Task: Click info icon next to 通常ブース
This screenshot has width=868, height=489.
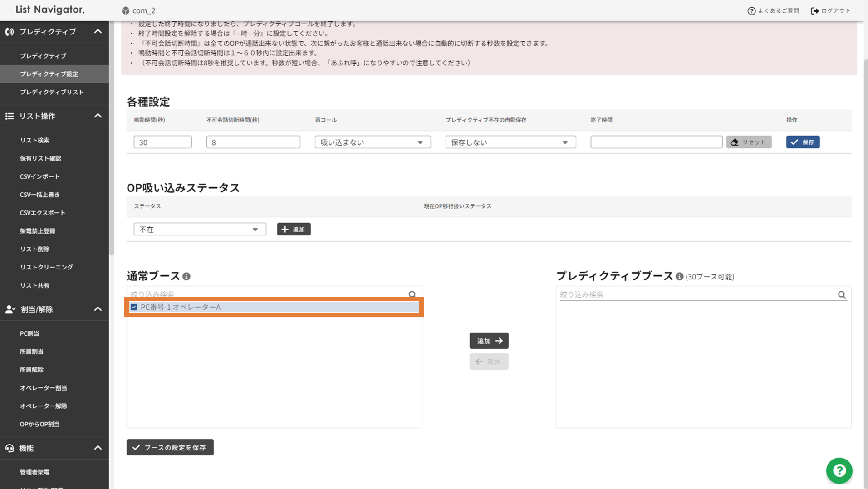Action: tap(186, 276)
